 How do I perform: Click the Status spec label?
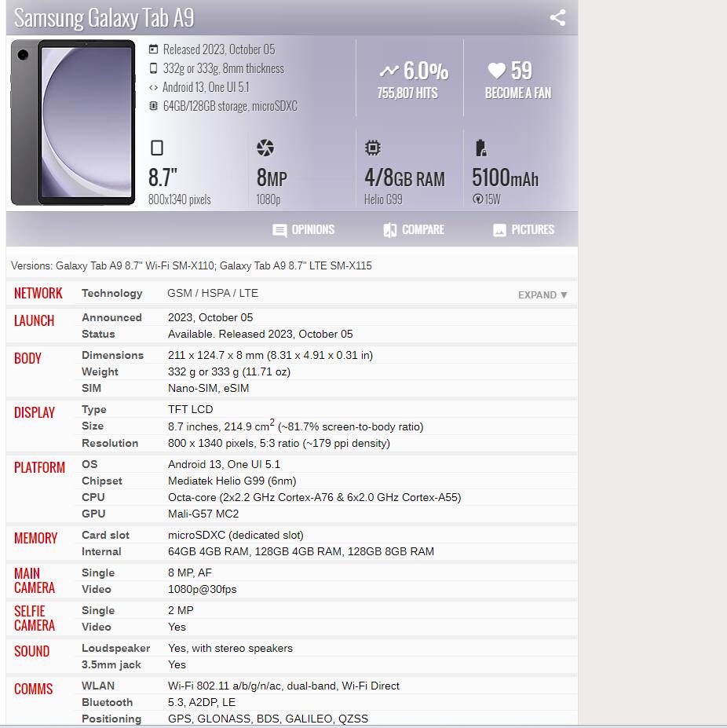pos(98,335)
